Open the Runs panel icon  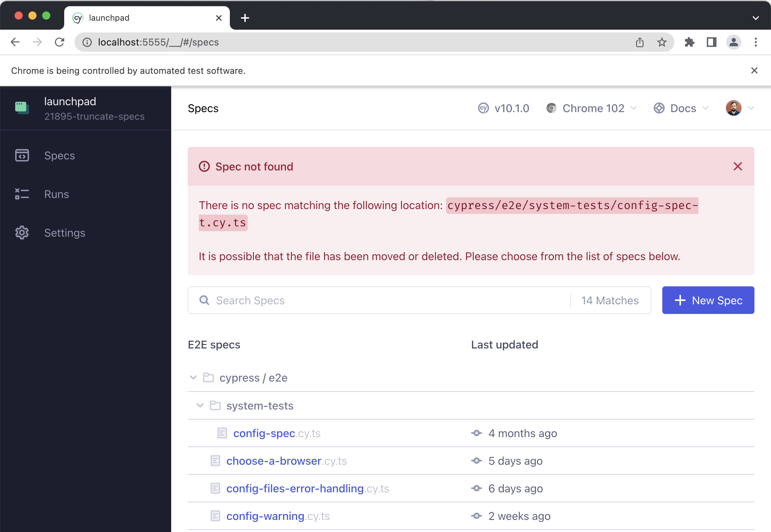[x=21, y=194]
